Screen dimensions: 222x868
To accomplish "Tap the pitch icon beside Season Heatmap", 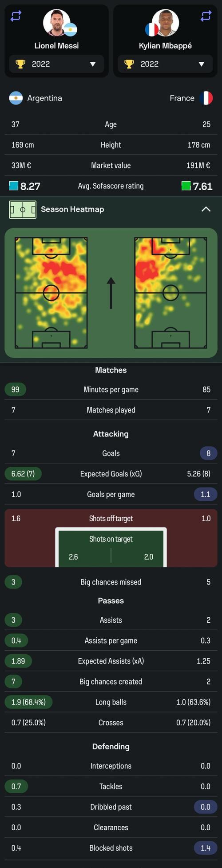I will point(23,209).
